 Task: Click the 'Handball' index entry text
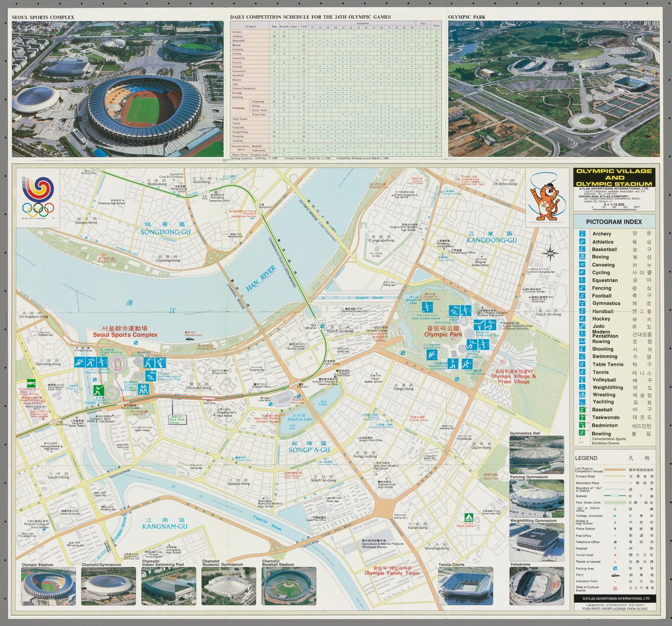point(603,311)
